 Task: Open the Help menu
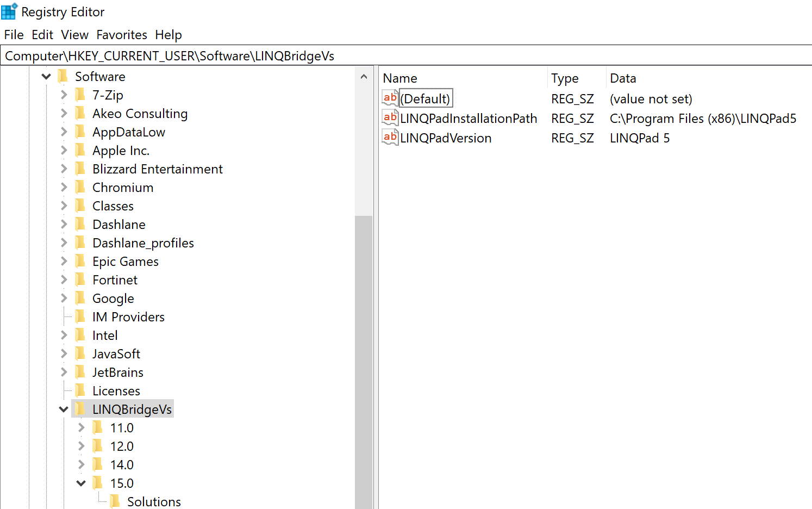click(x=168, y=35)
